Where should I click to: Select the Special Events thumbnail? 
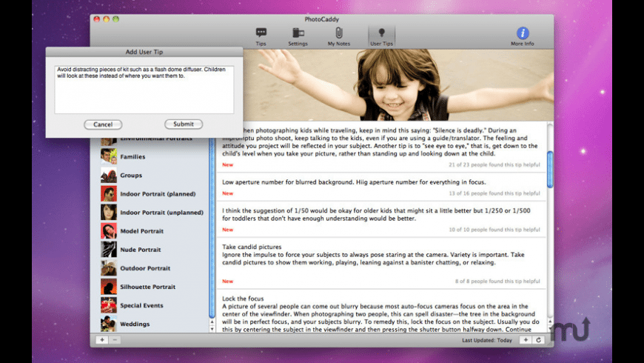(108, 305)
